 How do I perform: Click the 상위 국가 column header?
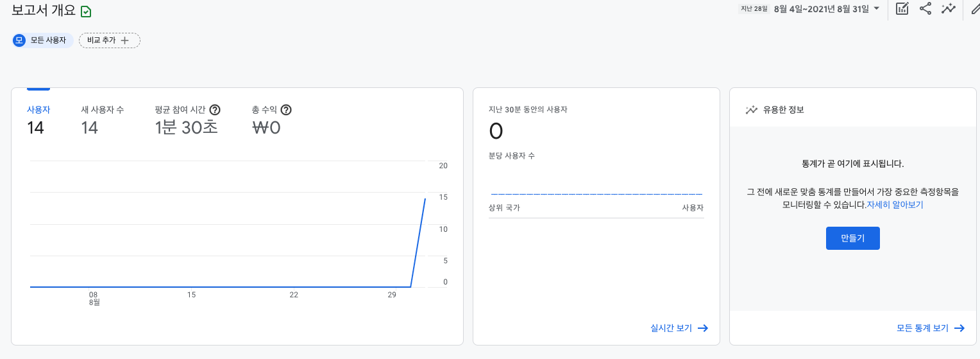(x=504, y=208)
